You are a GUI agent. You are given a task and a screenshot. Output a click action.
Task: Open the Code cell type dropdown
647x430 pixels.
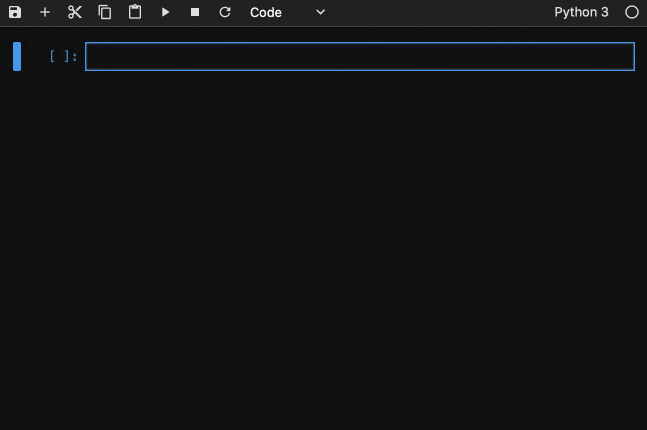tap(287, 12)
